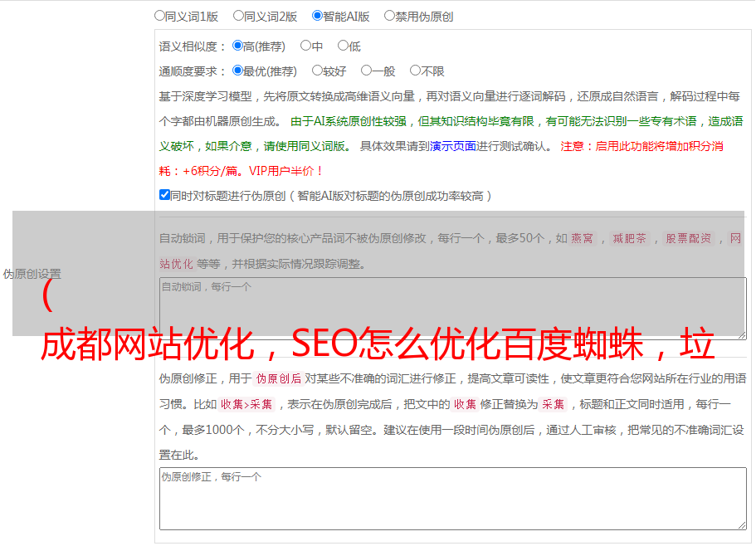Image resolution: width=756 pixels, height=546 pixels.
Task: Set 通顺度要求 to 较好
Action: click(317, 71)
